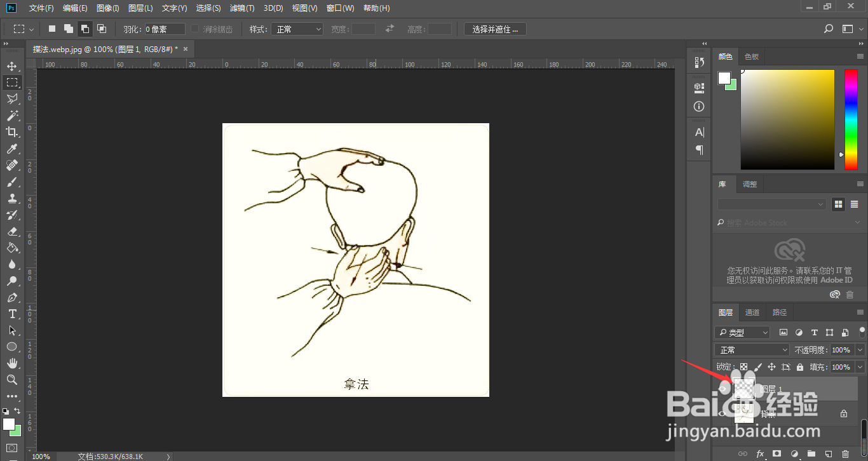Toggle layer filtering on/off switch
Screen dimensions: 868x461
point(862,331)
